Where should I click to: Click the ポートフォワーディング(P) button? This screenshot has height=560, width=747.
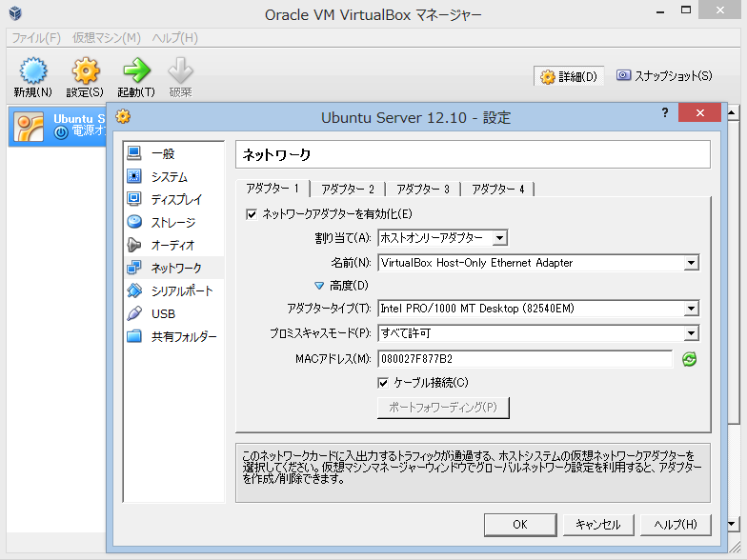click(x=443, y=408)
